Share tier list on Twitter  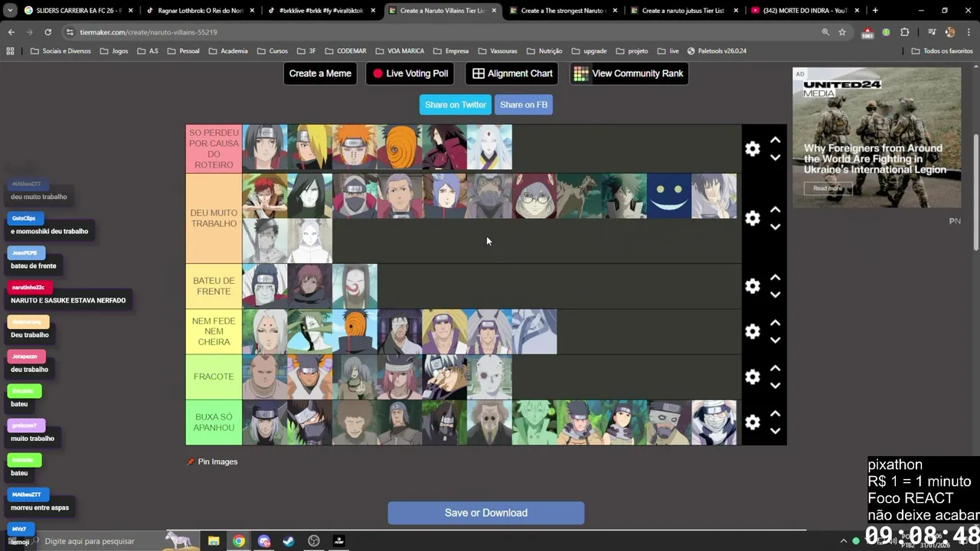click(456, 105)
